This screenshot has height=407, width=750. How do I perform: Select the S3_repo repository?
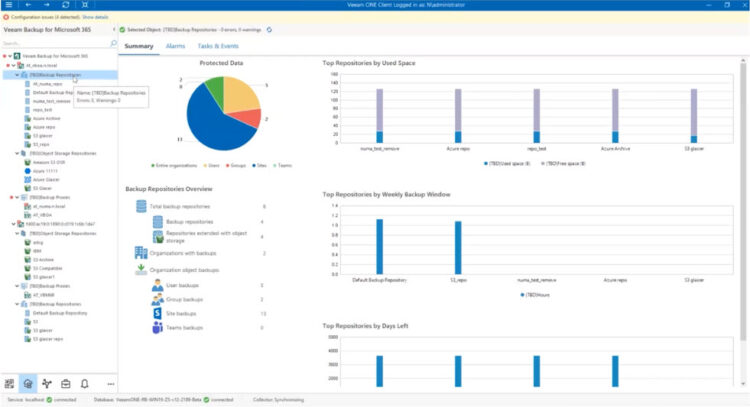click(41, 144)
